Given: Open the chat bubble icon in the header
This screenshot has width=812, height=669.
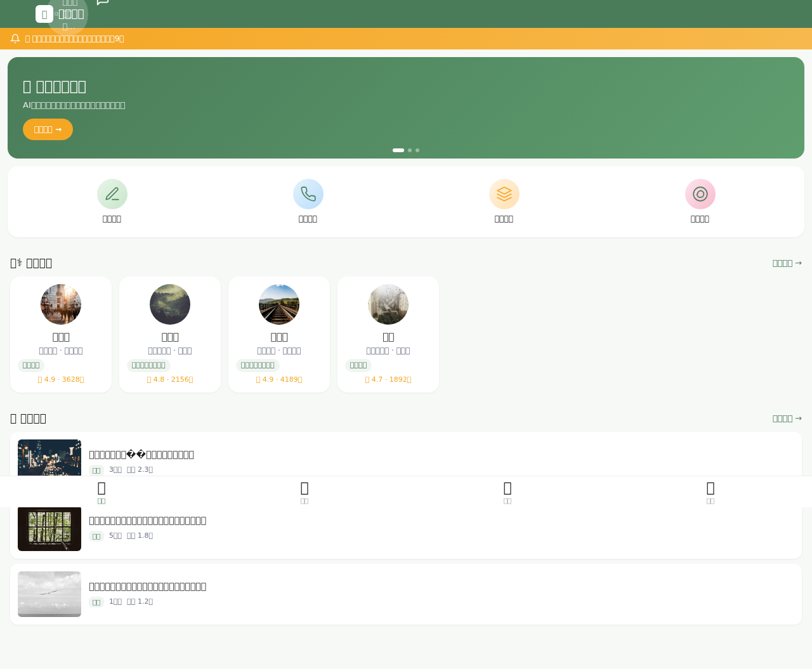Looking at the screenshot, I should tap(103, 2).
